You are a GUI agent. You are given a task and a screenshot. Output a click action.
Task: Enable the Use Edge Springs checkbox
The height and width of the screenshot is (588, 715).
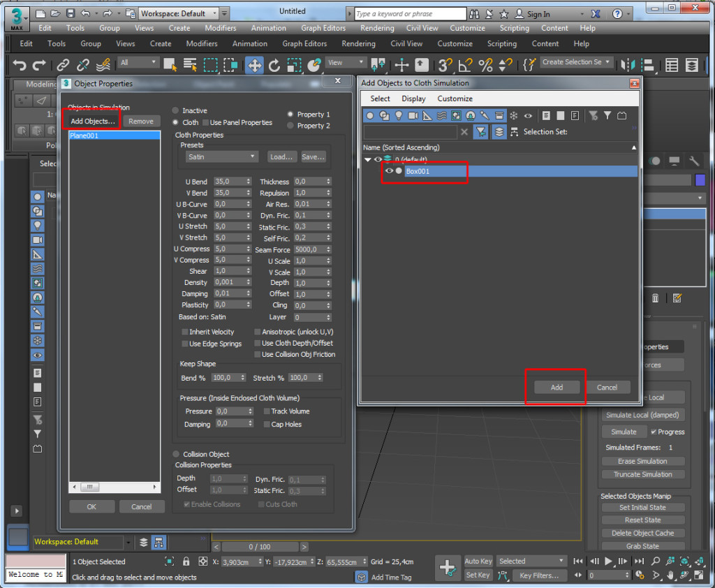[185, 344]
